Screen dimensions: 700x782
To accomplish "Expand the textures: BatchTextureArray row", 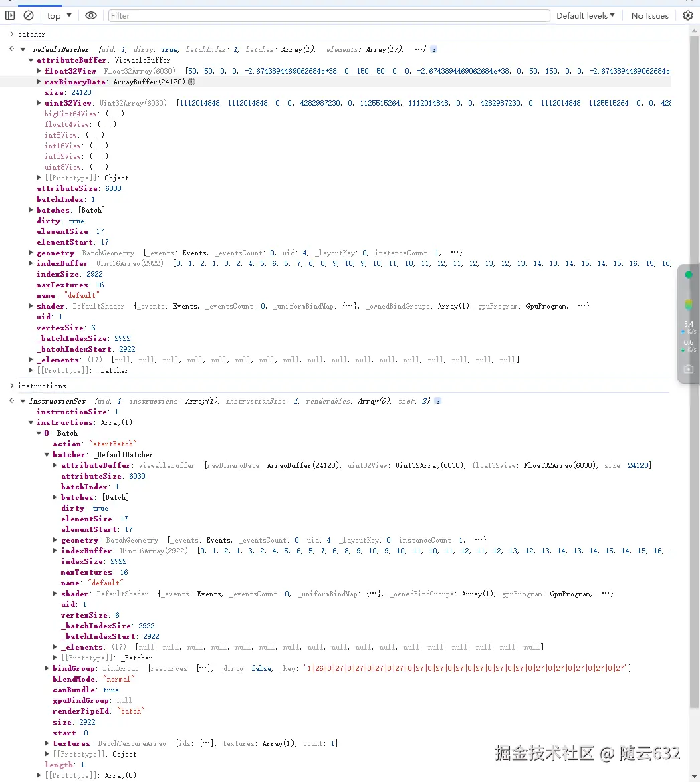I will point(47,743).
